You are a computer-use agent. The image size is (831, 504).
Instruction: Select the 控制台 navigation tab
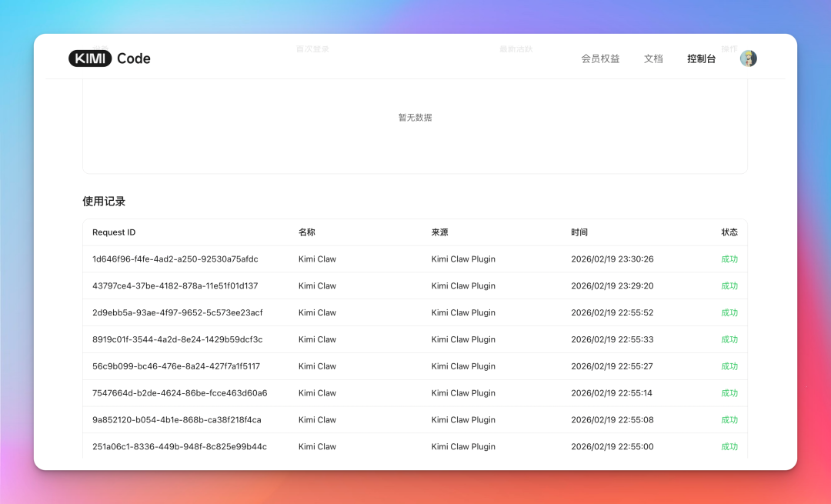coord(701,58)
